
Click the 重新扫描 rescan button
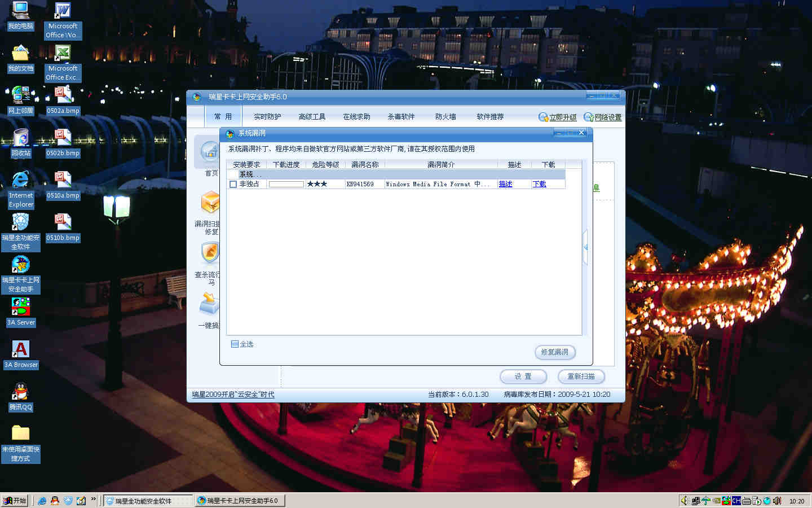(x=581, y=376)
